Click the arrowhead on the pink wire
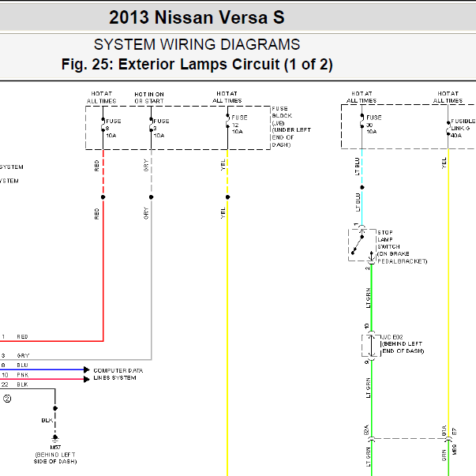The height and width of the screenshot is (476, 476). (x=87, y=379)
